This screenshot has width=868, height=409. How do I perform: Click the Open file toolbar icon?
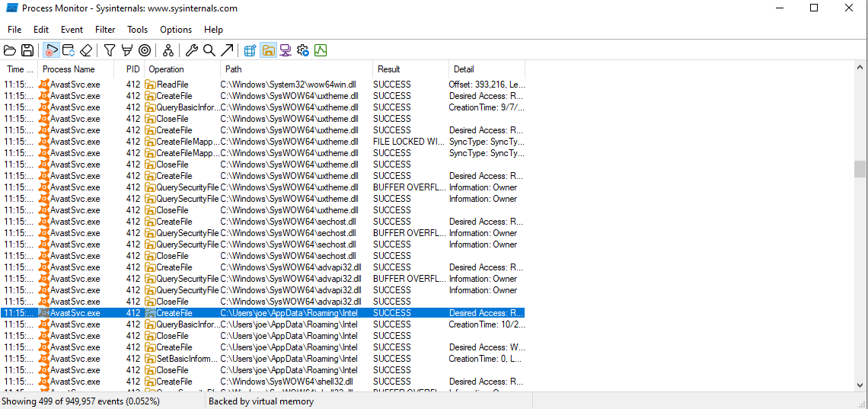coord(9,50)
